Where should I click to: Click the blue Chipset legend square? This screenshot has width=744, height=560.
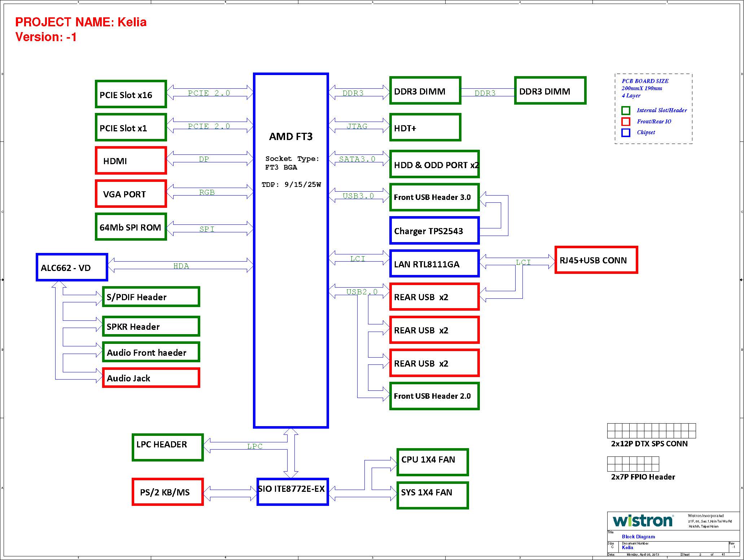pos(626,132)
